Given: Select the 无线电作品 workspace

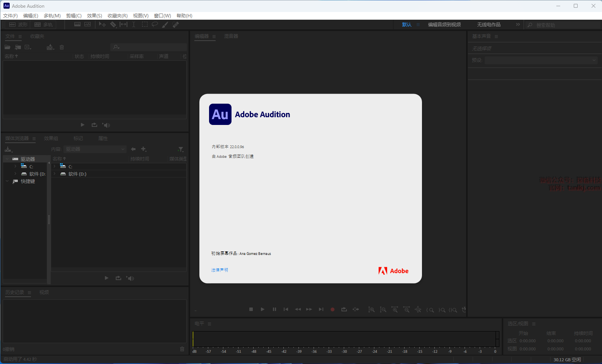Looking at the screenshot, I should coord(489,25).
